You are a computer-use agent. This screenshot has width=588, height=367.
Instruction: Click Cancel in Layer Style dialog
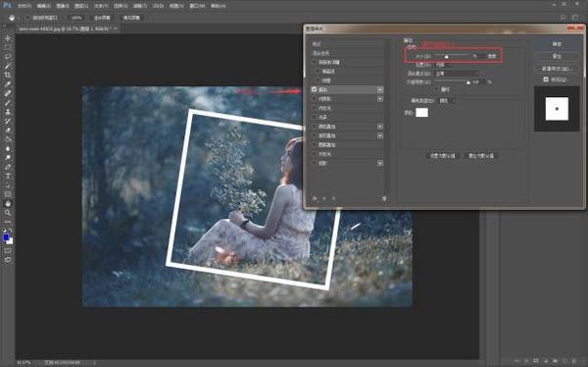(557, 56)
